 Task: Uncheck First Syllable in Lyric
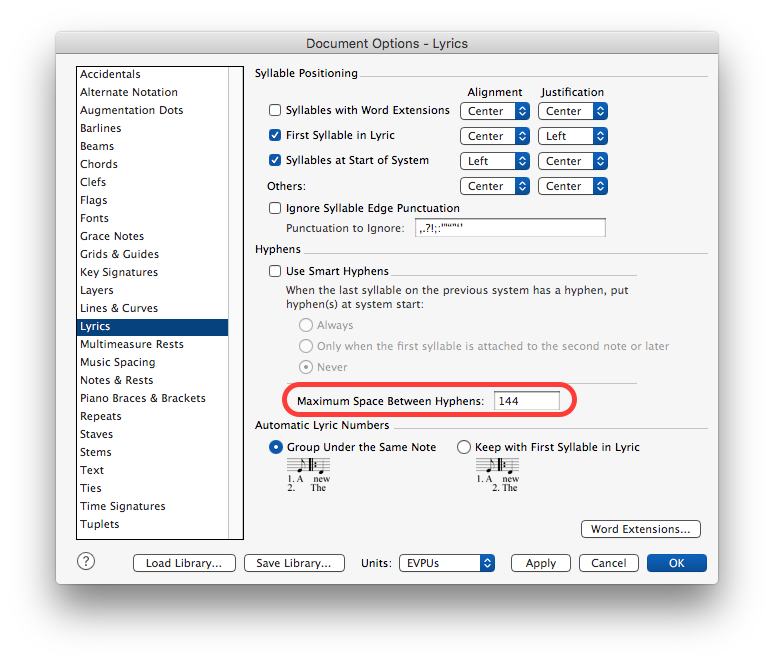point(275,135)
